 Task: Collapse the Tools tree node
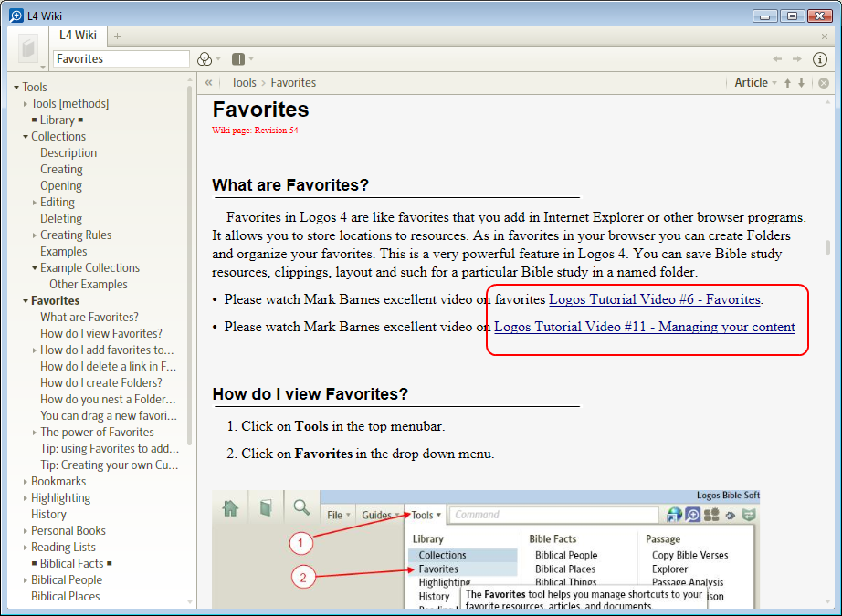click(x=16, y=87)
